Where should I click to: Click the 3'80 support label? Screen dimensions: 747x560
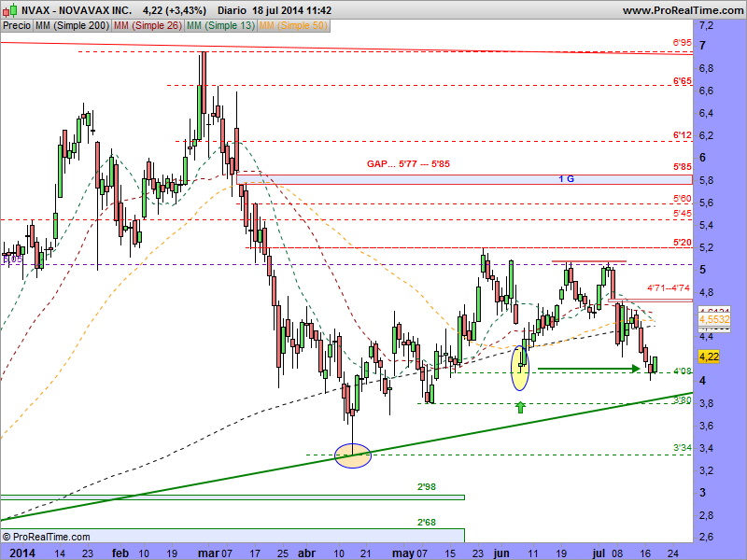pyautogui.click(x=683, y=400)
